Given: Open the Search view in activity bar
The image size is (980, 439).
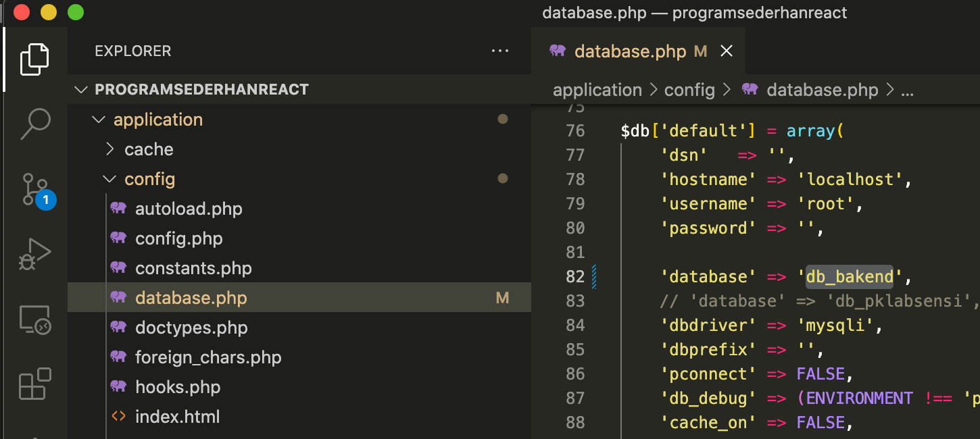Looking at the screenshot, I should coord(34,124).
